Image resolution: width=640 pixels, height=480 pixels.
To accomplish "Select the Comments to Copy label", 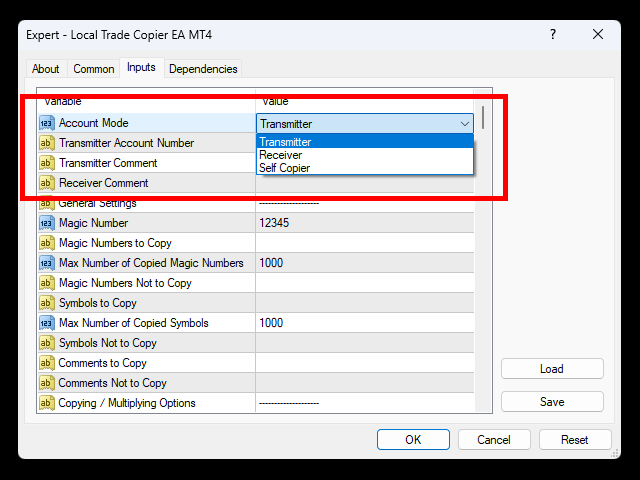I will pos(102,363).
